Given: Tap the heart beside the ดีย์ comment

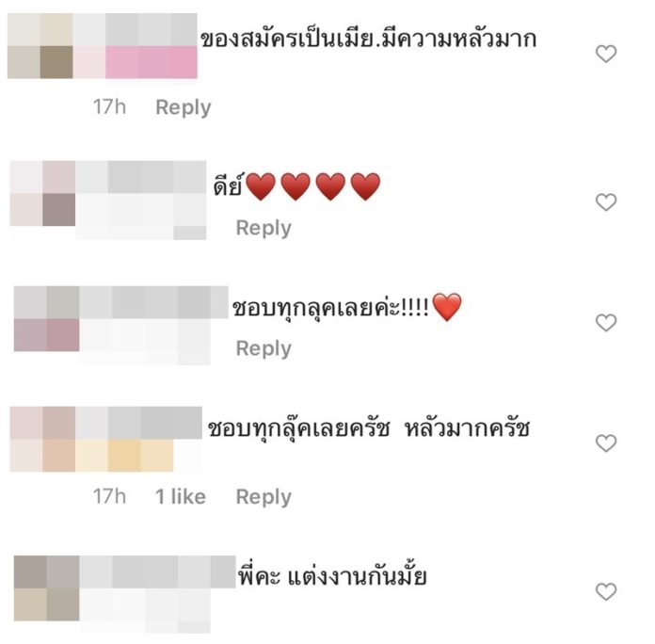Looking at the screenshot, I should [x=606, y=202].
